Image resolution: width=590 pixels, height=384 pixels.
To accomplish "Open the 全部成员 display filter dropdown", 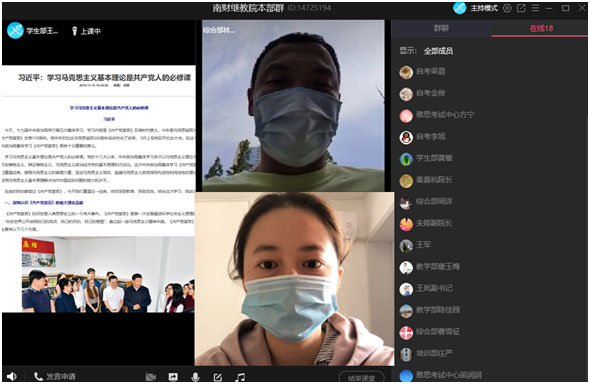I will point(438,51).
